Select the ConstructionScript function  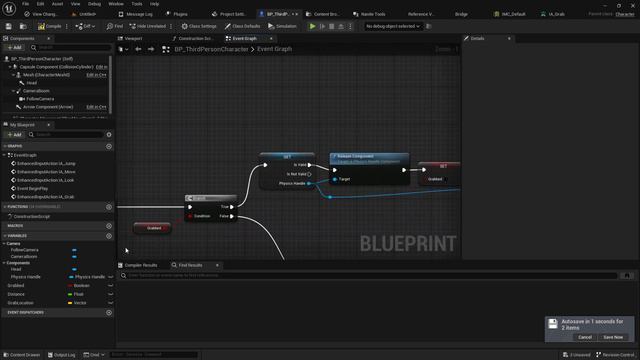pos(32,216)
